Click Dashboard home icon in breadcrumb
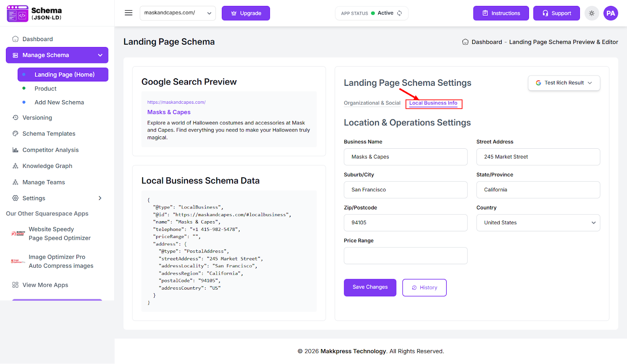This screenshot has width=627, height=364. pos(465,42)
